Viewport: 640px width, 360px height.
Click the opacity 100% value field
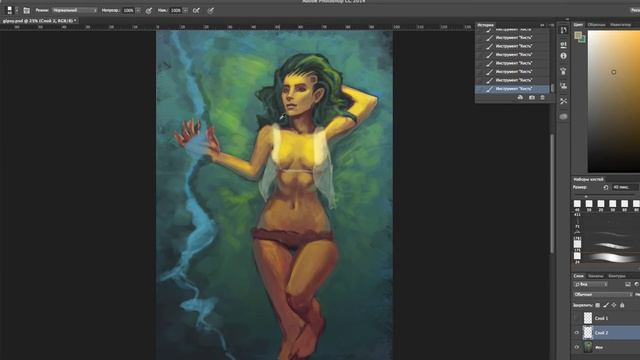point(128,10)
